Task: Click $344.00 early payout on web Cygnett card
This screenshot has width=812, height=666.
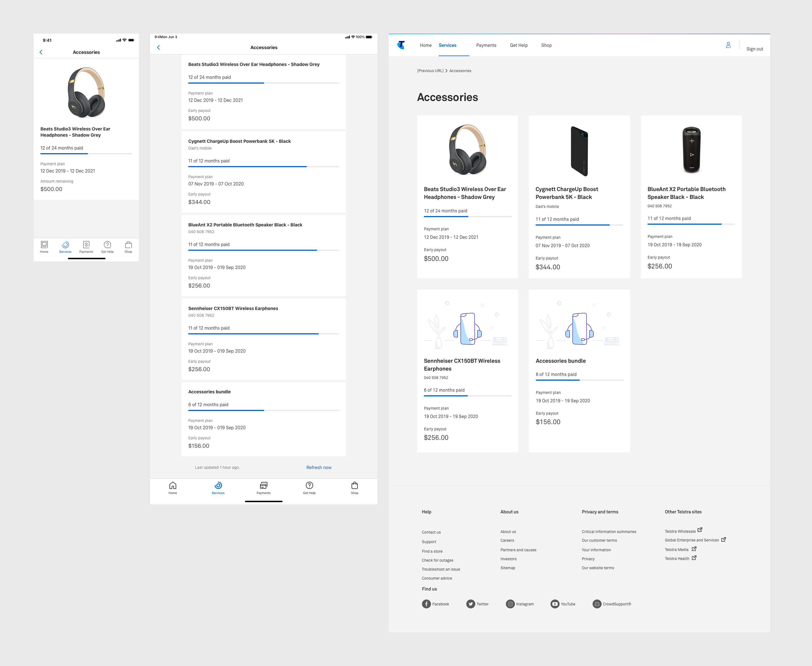Action: pyautogui.click(x=548, y=267)
